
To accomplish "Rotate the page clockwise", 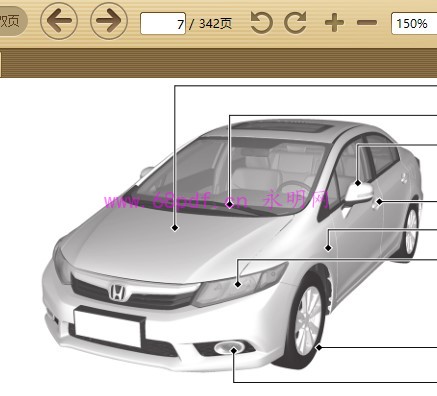I will pos(295,22).
